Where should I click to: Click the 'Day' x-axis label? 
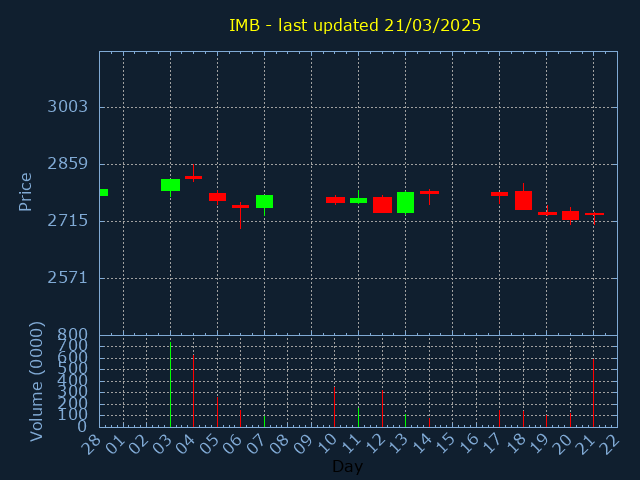pyautogui.click(x=347, y=466)
